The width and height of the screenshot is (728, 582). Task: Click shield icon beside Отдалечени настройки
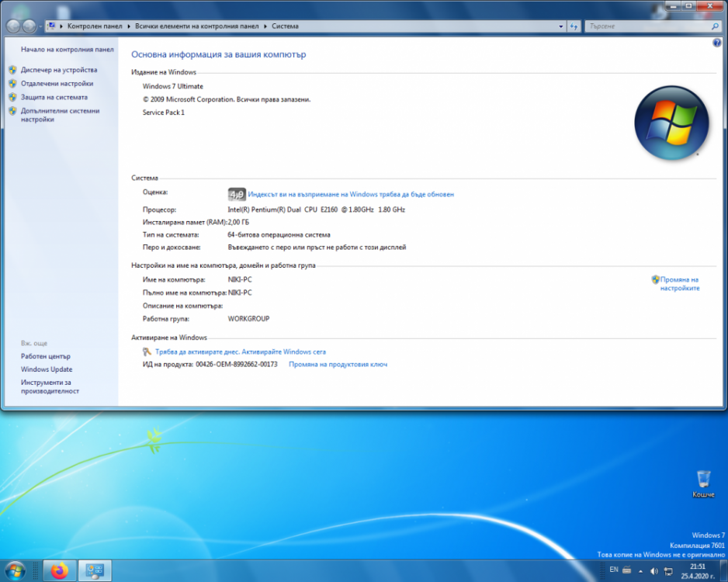(x=12, y=84)
